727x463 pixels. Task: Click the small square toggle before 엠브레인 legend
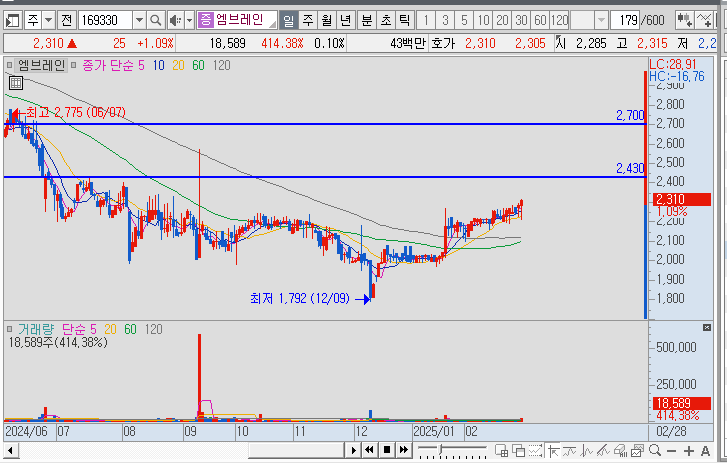(9, 65)
